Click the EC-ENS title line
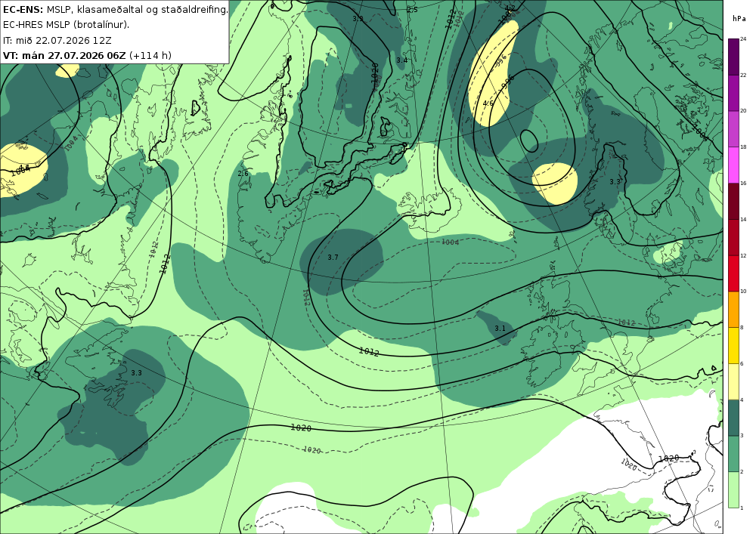The image size is (756, 534). [x=115, y=9]
